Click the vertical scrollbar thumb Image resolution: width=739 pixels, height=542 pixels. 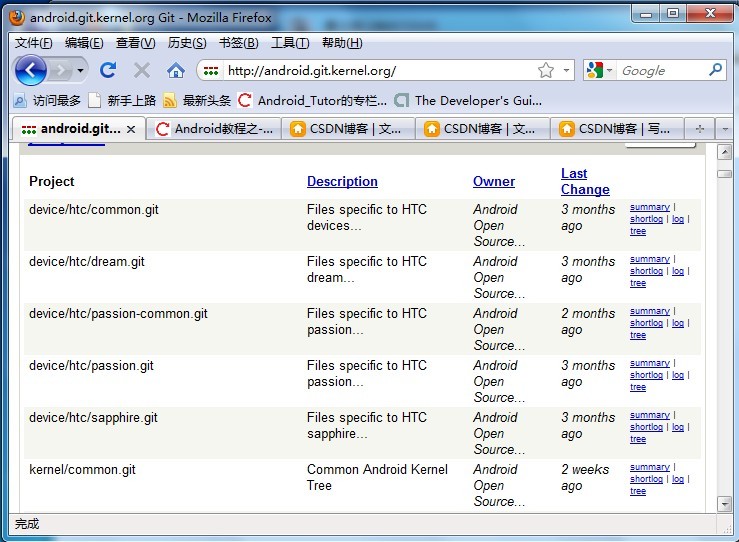[724, 174]
